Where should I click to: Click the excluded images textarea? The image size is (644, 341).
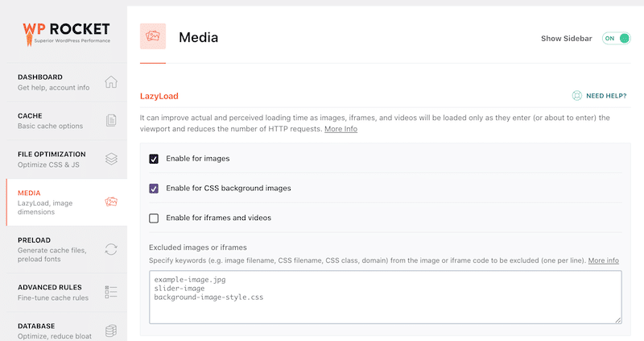[x=385, y=297]
